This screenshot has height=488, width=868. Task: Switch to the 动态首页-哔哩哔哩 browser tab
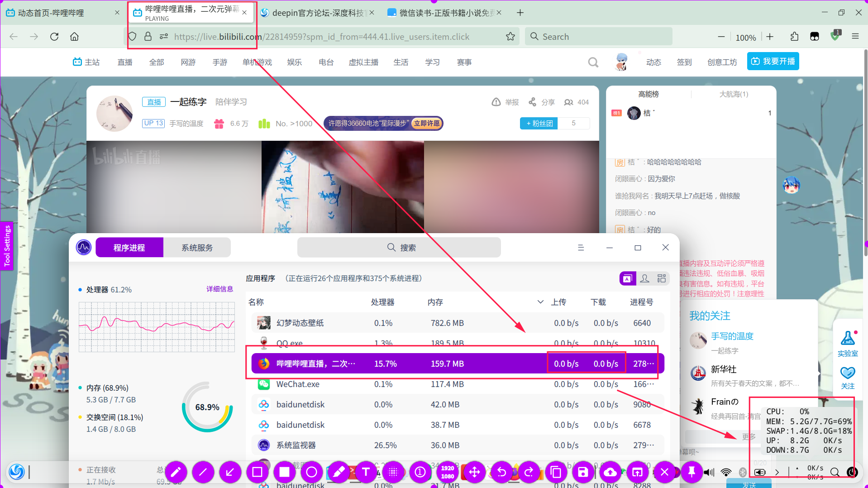[x=62, y=13]
